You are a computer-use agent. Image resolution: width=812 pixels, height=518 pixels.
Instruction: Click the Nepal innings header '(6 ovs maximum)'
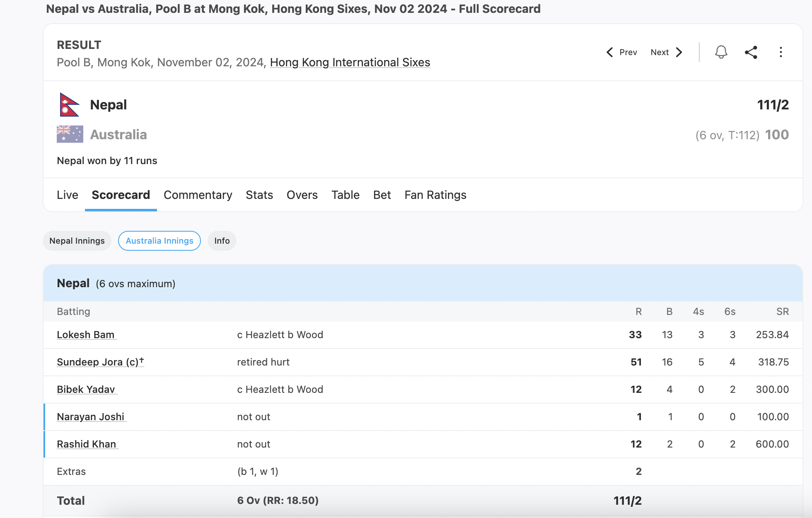click(x=135, y=284)
